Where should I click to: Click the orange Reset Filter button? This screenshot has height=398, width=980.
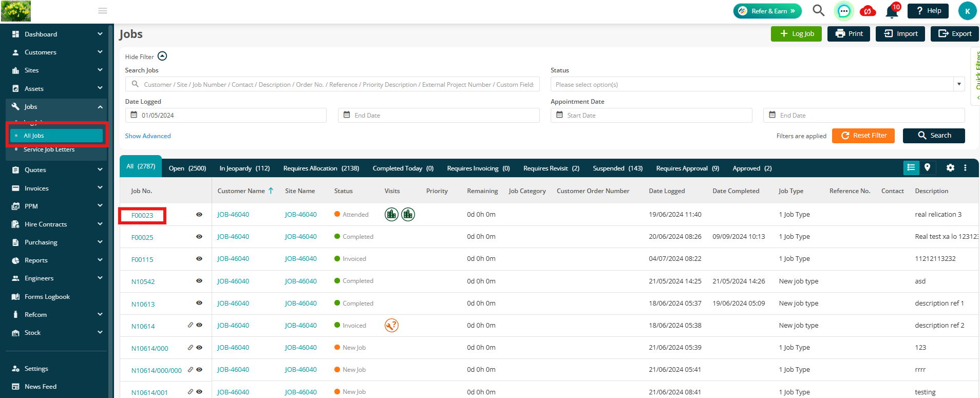tap(863, 136)
